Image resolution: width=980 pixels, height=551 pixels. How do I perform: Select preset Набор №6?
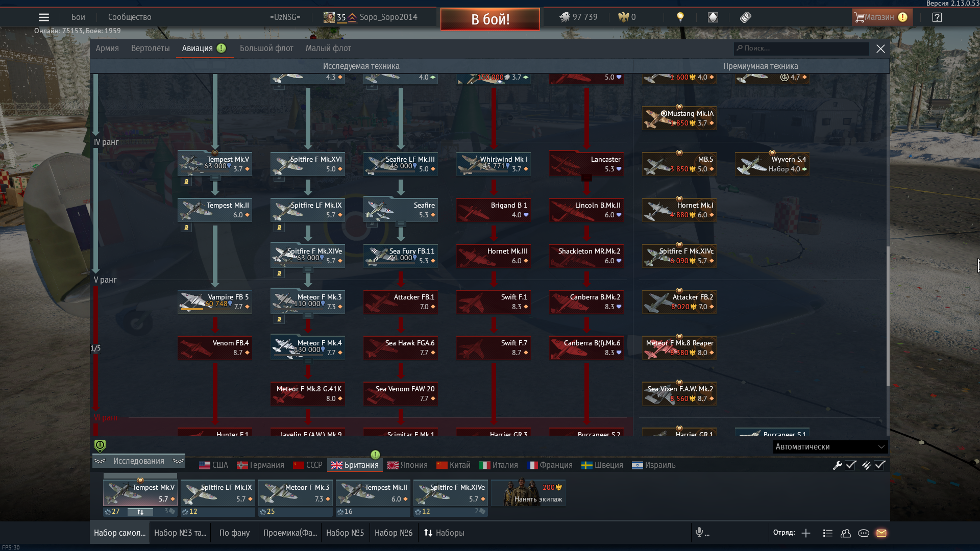point(394,533)
